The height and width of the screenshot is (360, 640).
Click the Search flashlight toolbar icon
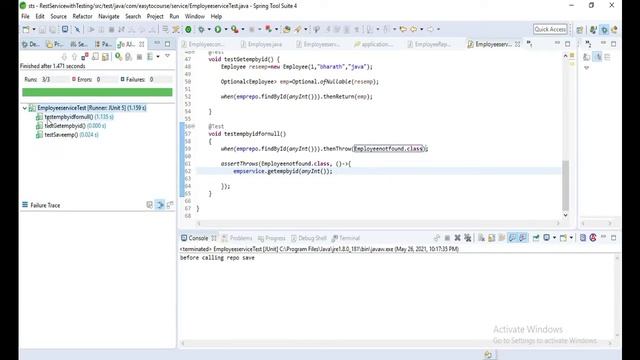pos(298,29)
